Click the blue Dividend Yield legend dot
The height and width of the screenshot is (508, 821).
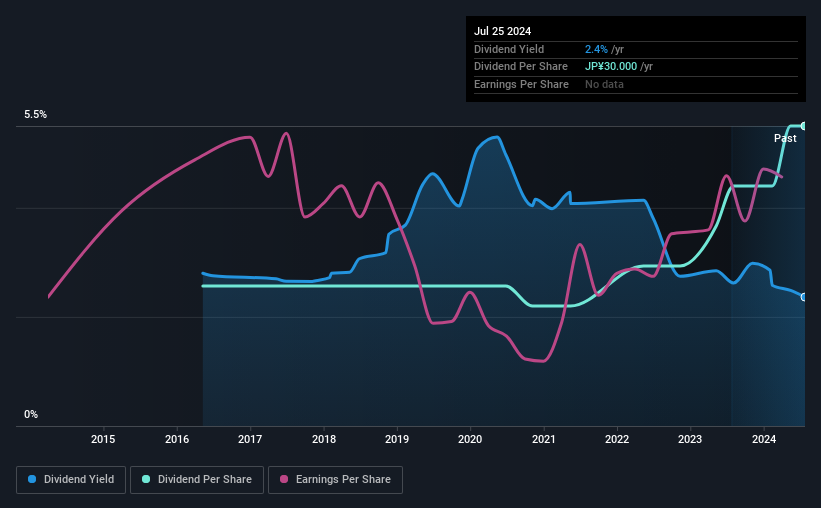click(x=32, y=479)
